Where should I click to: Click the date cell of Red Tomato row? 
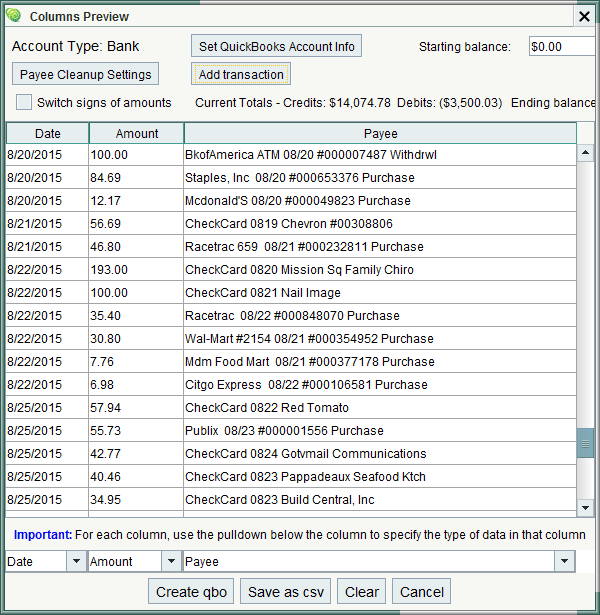coord(47,408)
